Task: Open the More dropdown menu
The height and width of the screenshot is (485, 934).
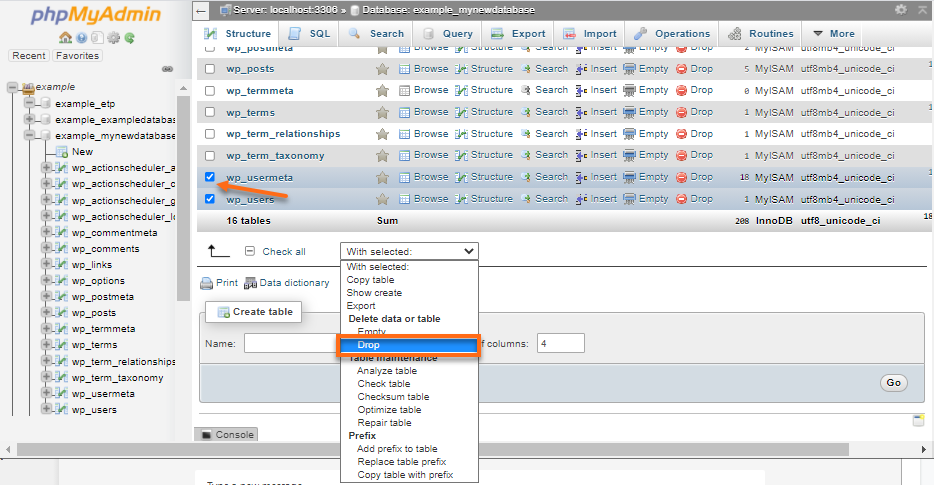Action: click(x=833, y=33)
